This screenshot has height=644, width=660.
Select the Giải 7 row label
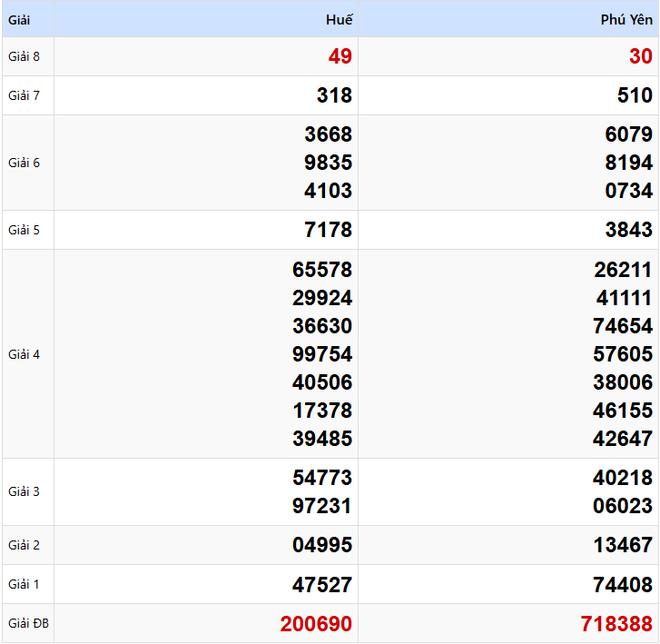click(24, 95)
